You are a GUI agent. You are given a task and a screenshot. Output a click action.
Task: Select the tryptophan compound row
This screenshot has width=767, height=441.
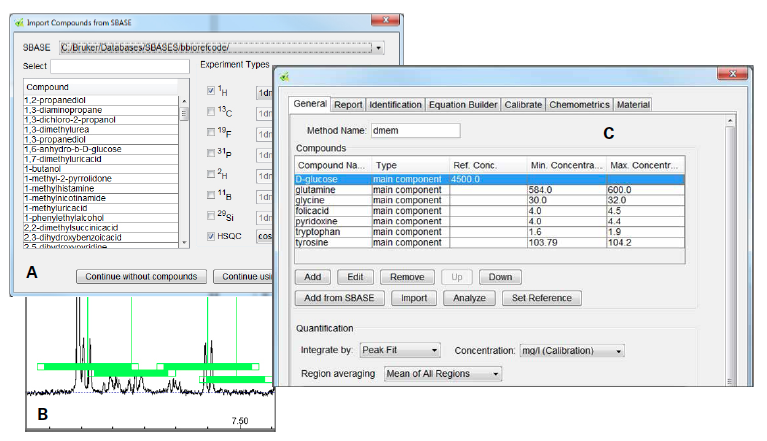(489, 232)
